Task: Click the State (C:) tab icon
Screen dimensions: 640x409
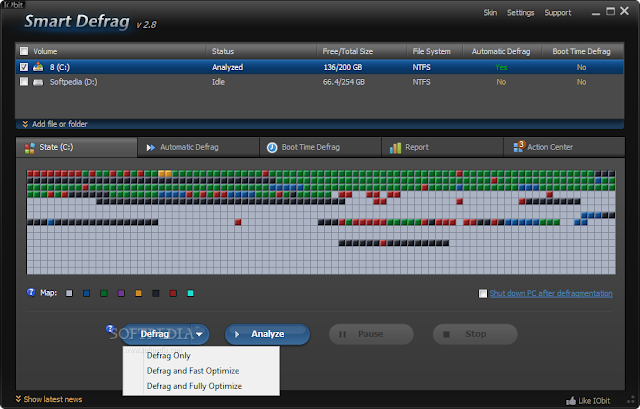Action: coord(29,148)
